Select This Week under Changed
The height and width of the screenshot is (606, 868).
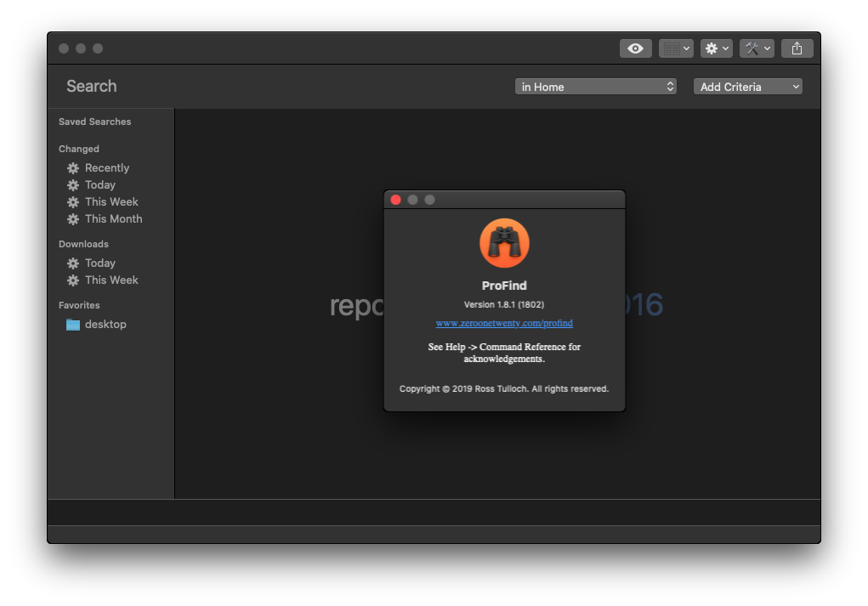point(111,202)
